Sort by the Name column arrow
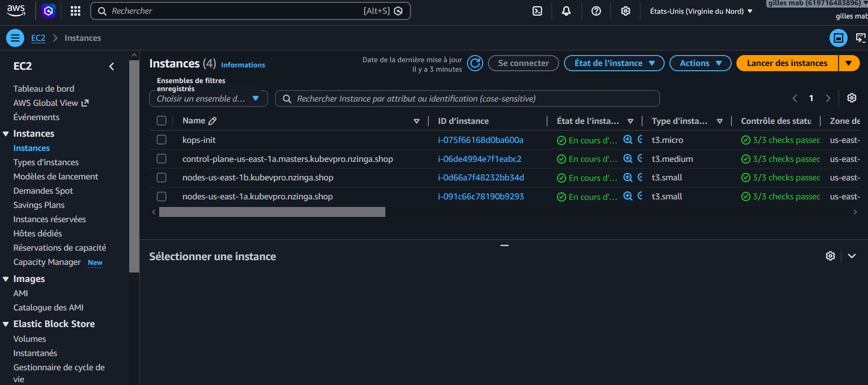 (x=417, y=121)
